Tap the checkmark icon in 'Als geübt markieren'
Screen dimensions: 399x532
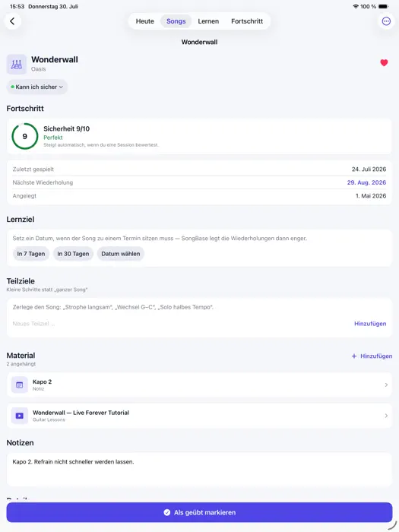pos(167,512)
